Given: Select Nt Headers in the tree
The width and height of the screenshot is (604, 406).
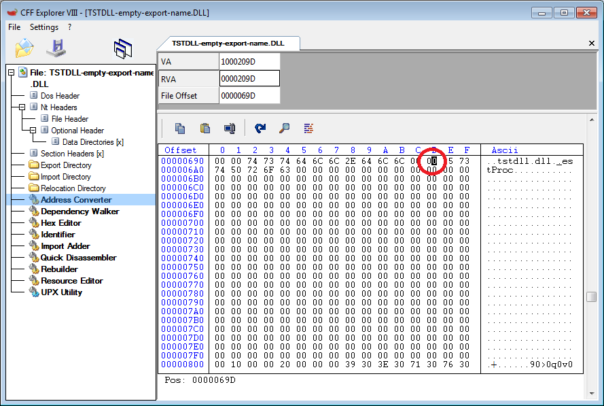Looking at the screenshot, I should [59, 107].
